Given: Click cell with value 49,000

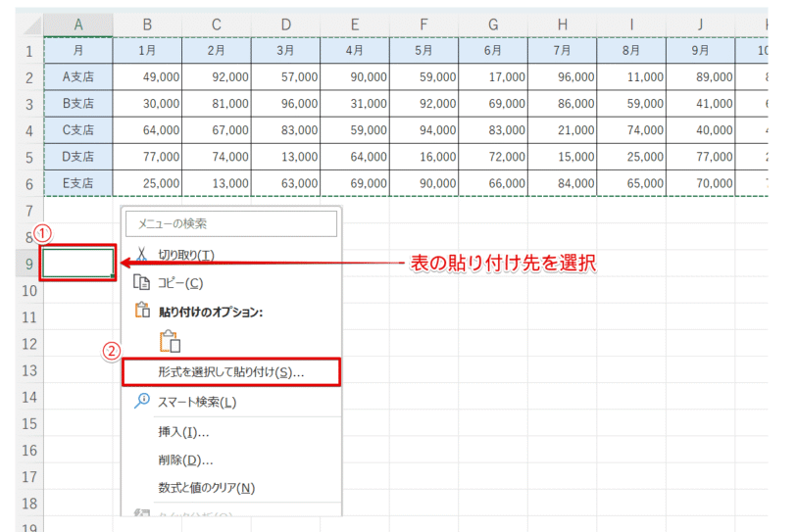Looking at the screenshot, I should [147, 77].
